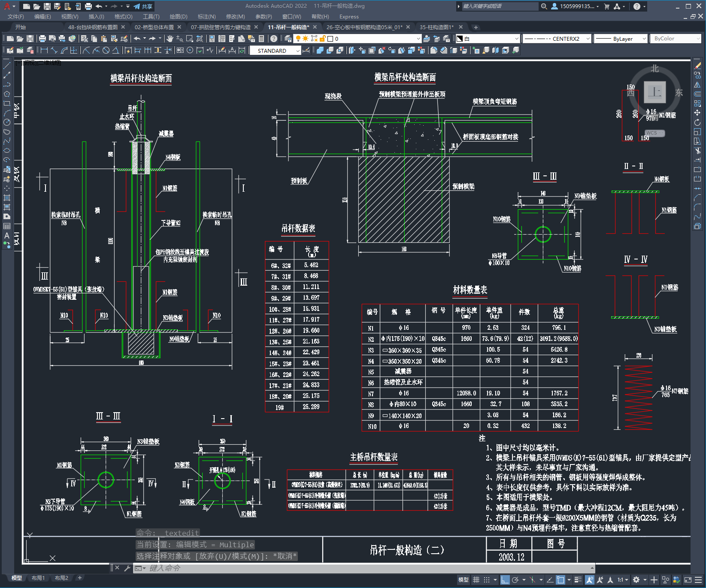Viewport: 706px width, 588px height.
Task: Click the status bar customization menu icon
Action: pyautogui.click(x=698, y=580)
